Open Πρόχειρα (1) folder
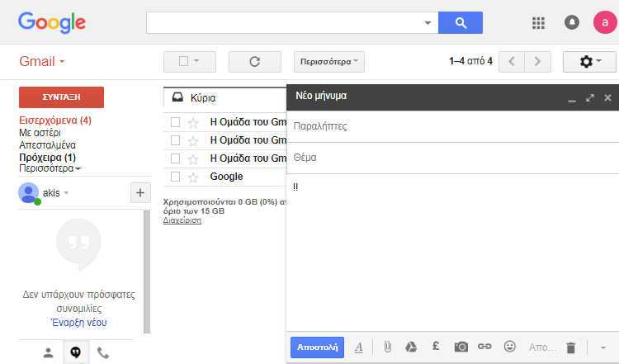 pos(47,157)
